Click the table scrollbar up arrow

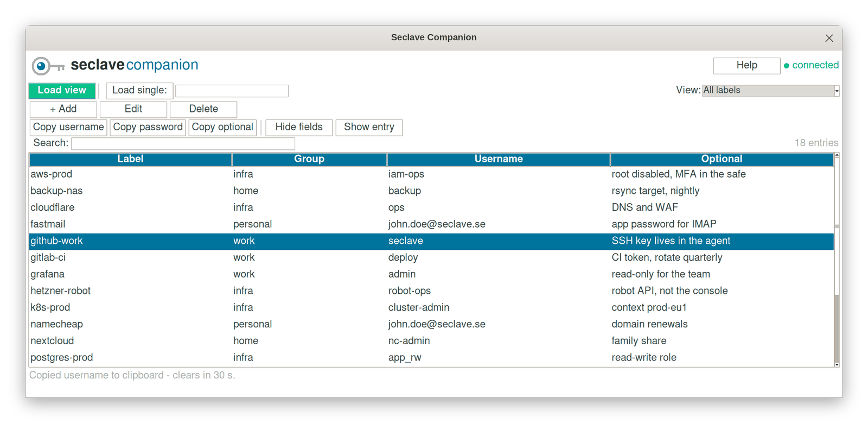[837, 155]
